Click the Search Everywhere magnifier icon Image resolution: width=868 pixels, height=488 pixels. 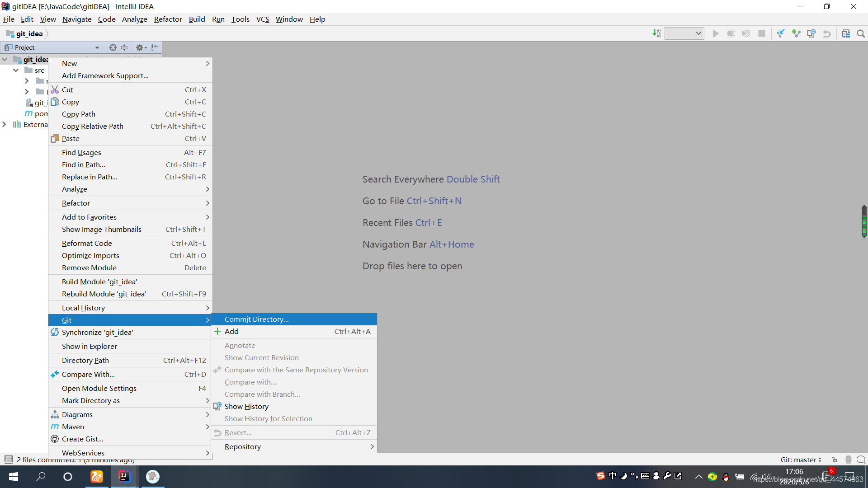(861, 33)
